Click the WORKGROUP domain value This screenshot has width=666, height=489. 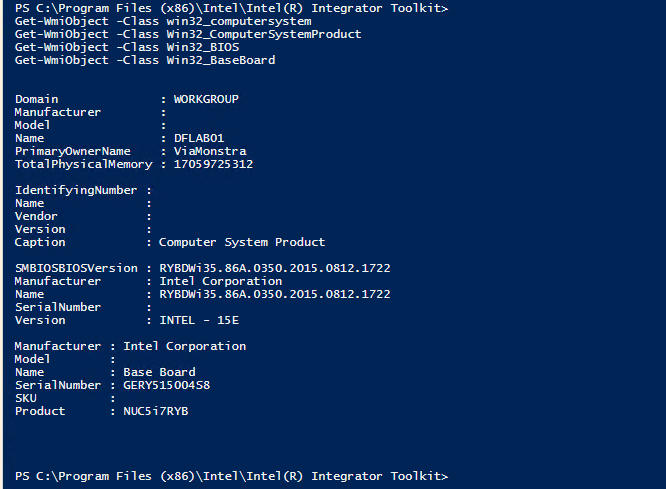click(206, 99)
